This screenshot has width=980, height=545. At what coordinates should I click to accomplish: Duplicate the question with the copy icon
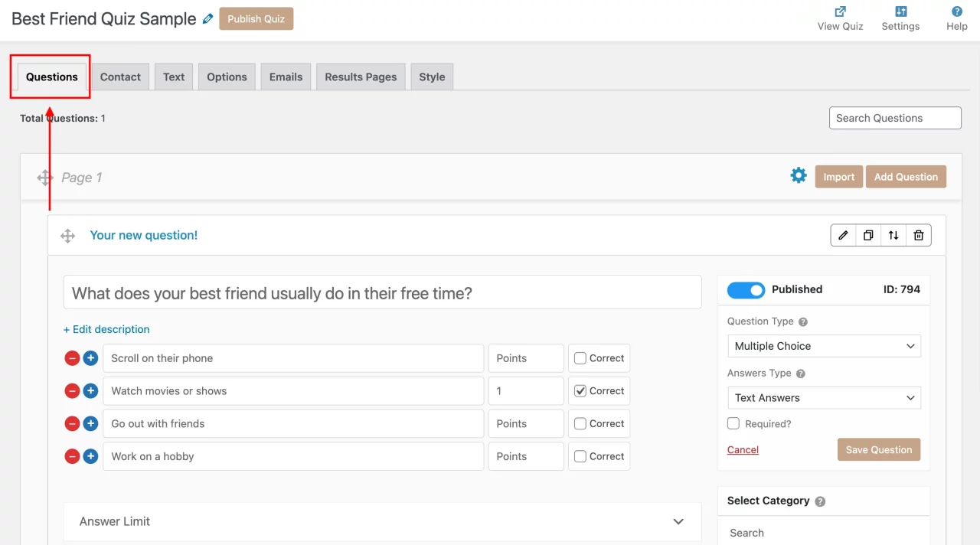coord(867,235)
